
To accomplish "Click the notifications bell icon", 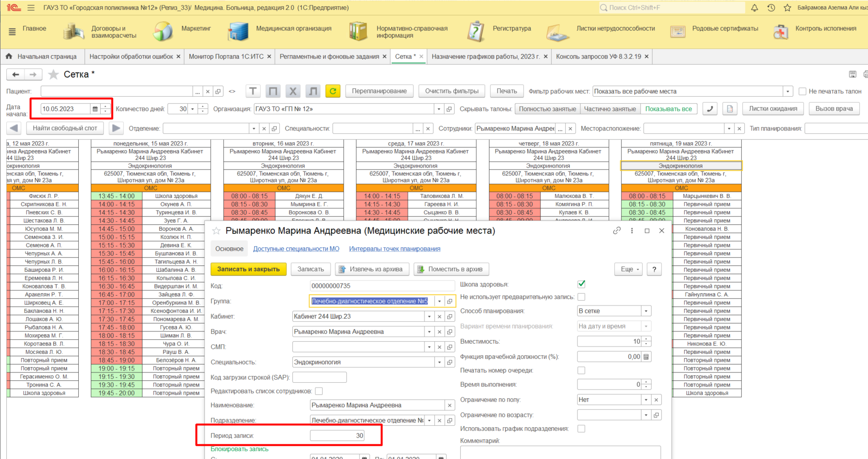I will pos(755,8).
